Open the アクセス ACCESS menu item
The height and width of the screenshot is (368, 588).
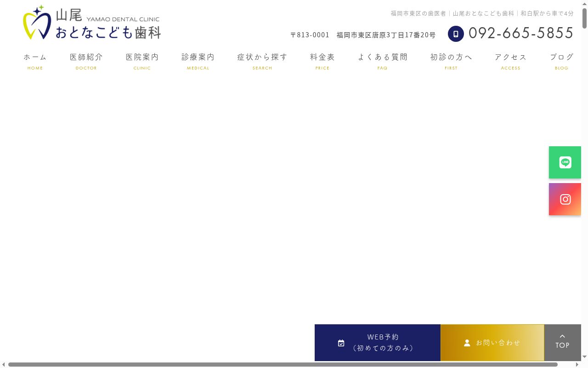tap(511, 61)
